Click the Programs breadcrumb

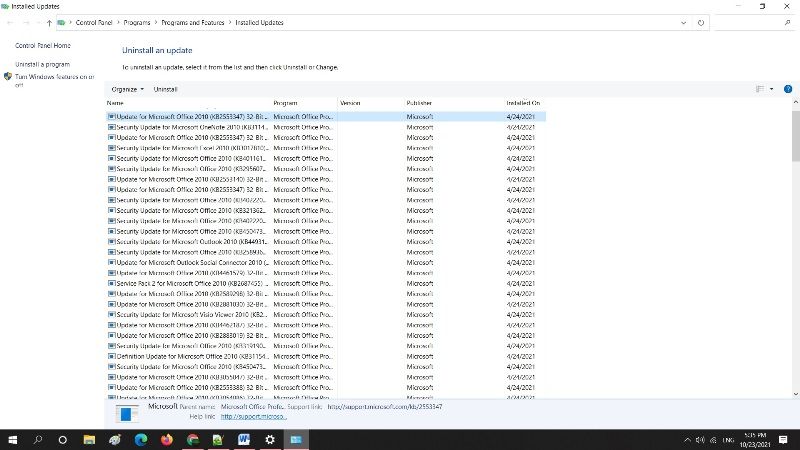point(137,22)
